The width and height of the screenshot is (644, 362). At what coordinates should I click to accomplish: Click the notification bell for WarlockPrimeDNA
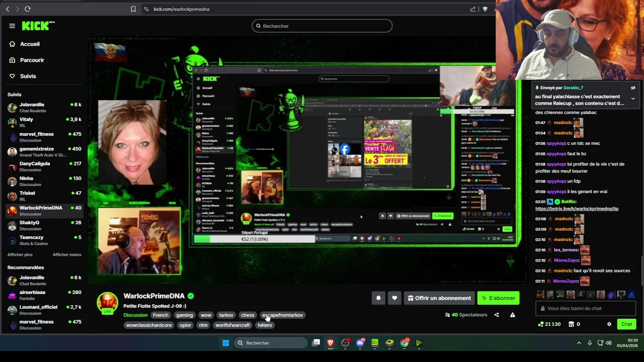coord(378,298)
